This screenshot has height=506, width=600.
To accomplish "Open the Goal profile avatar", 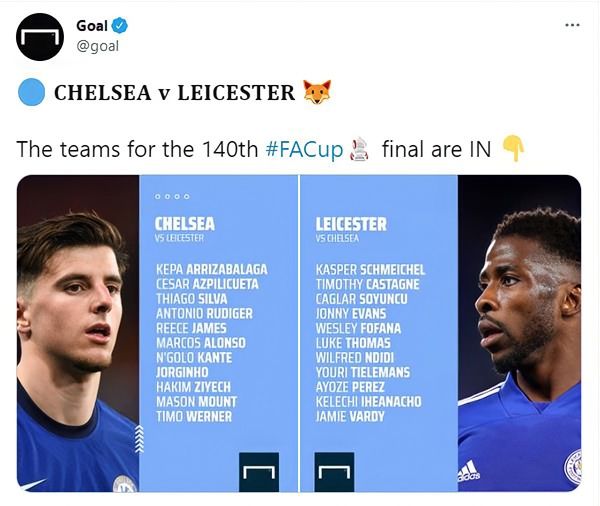I will [x=40, y=37].
